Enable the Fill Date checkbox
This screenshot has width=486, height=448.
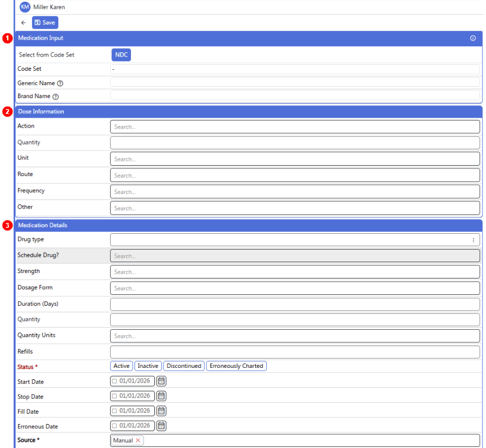115,411
